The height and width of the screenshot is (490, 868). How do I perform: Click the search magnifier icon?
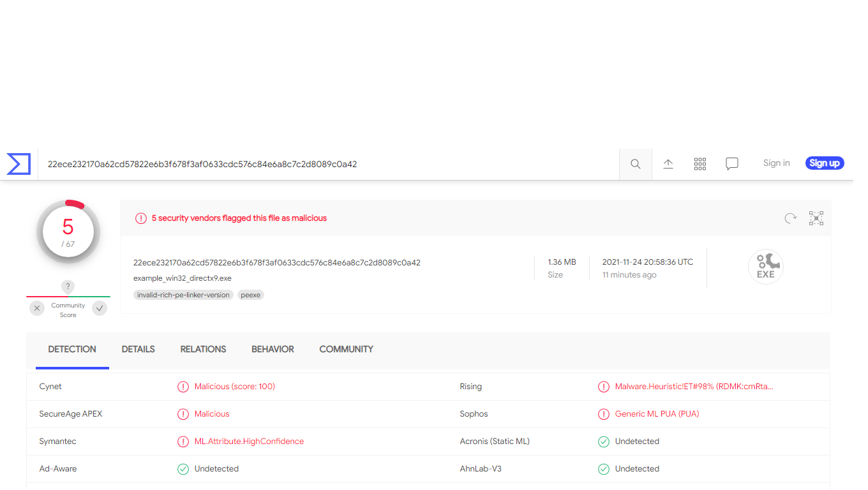click(635, 164)
